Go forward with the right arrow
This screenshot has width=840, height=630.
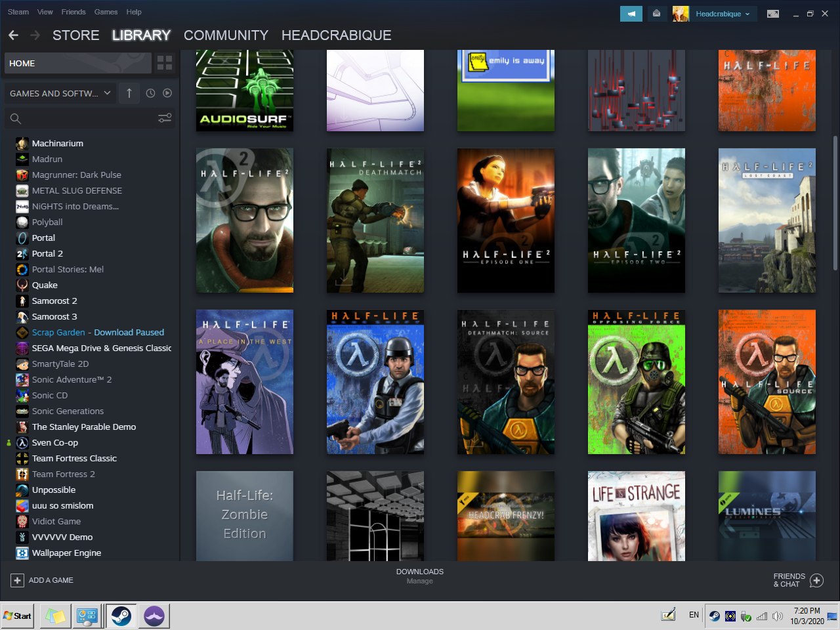[35, 35]
